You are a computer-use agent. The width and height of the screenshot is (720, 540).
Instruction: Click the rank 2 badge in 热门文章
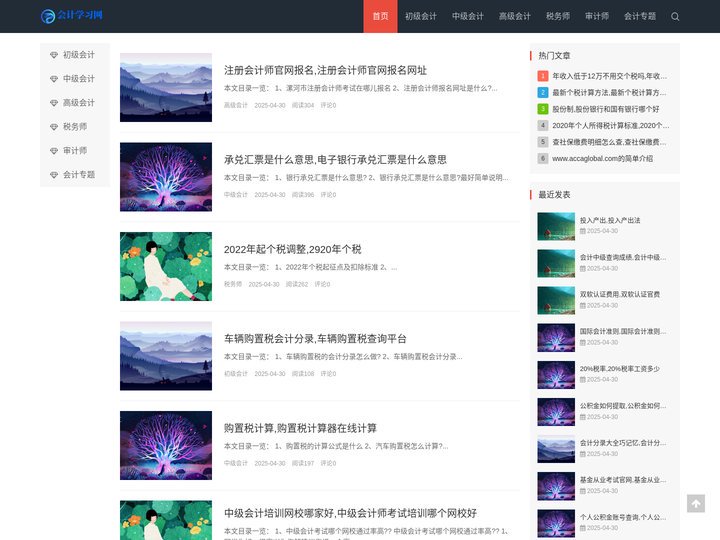pos(543,92)
